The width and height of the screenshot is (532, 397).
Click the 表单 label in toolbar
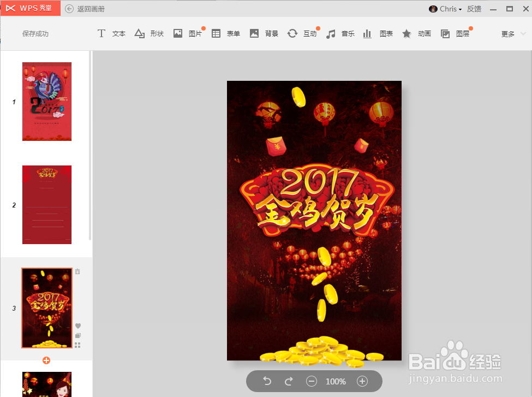pyautogui.click(x=234, y=34)
